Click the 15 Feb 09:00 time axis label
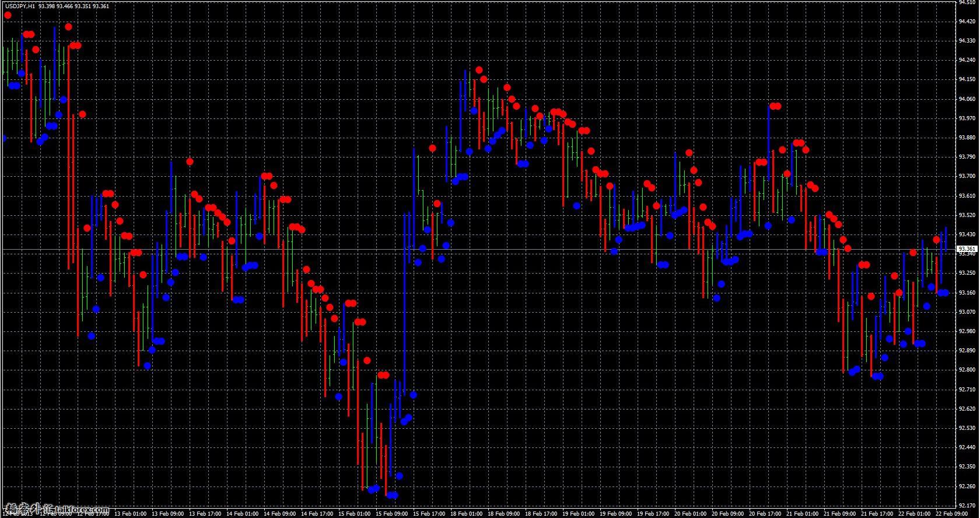Screen dimensions: 980x518 pyautogui.click(x=391, y=514)
